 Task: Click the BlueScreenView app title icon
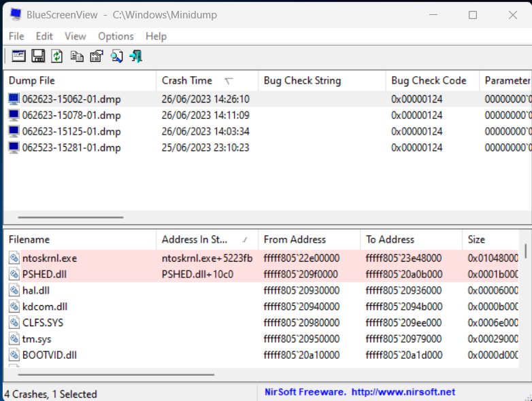16,14
